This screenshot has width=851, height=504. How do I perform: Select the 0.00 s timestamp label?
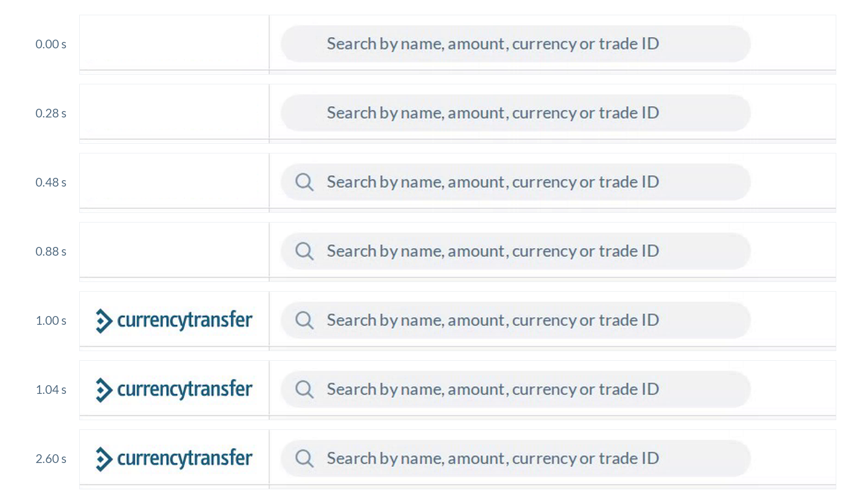tap(51, 44)
